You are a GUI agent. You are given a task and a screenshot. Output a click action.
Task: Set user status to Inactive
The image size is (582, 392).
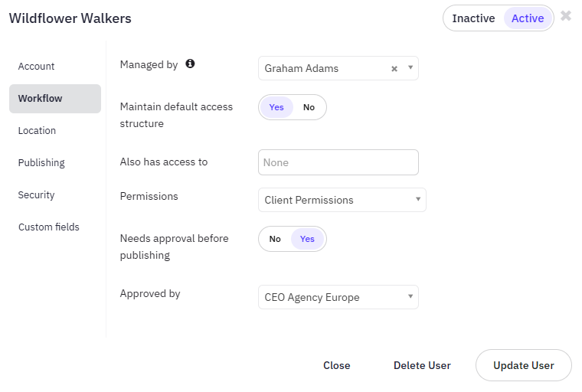pyautogui.click(x=473, y=18)
